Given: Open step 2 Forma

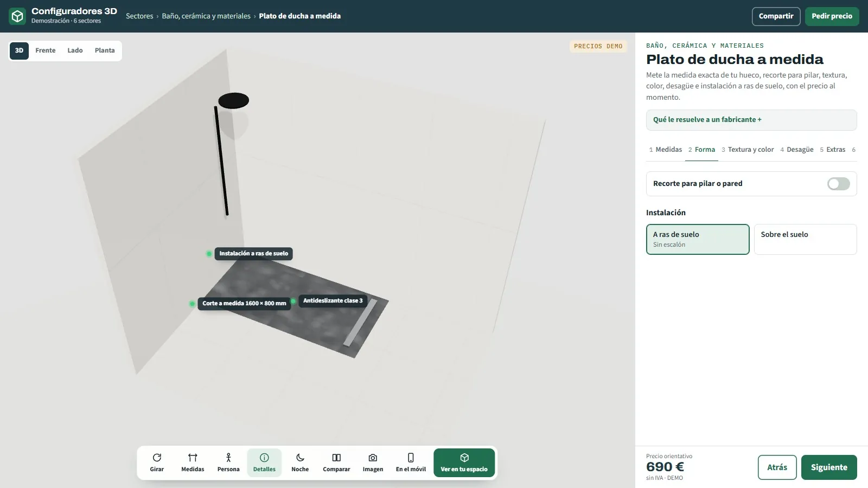Looking at the screenshot, I should tap(701, 150).
